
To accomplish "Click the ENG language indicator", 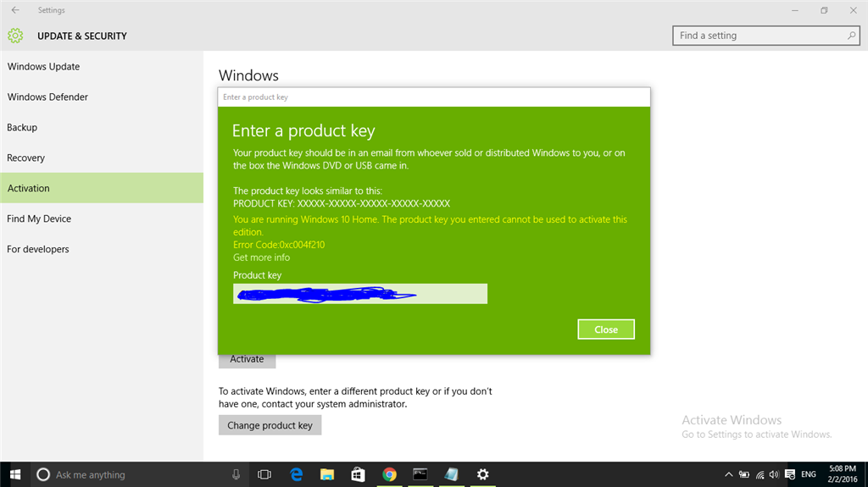I will click(x=808, y=474).
